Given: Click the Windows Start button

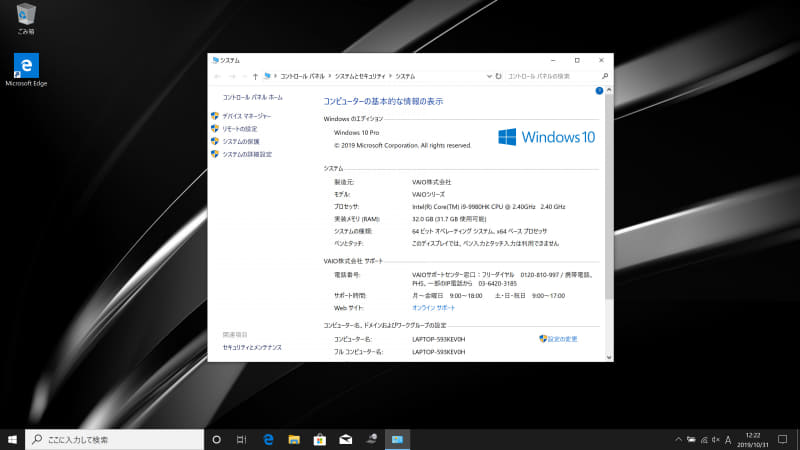Looking at the screenshot, I should tap(12, 439).
